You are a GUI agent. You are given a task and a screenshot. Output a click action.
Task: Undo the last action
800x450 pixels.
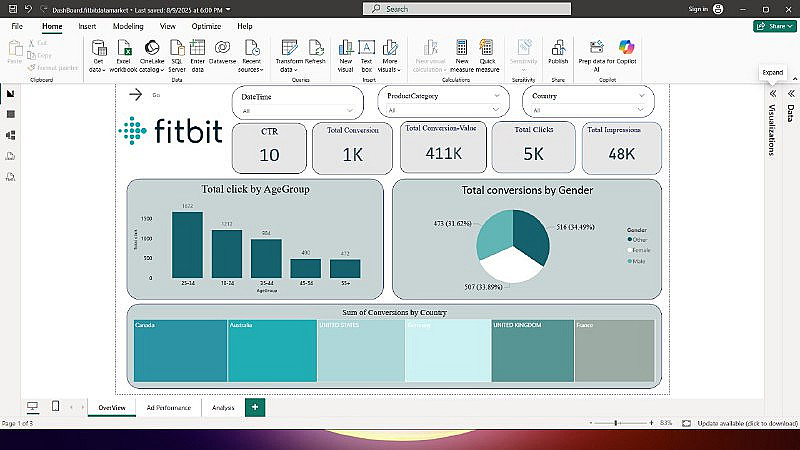(29, 9)
